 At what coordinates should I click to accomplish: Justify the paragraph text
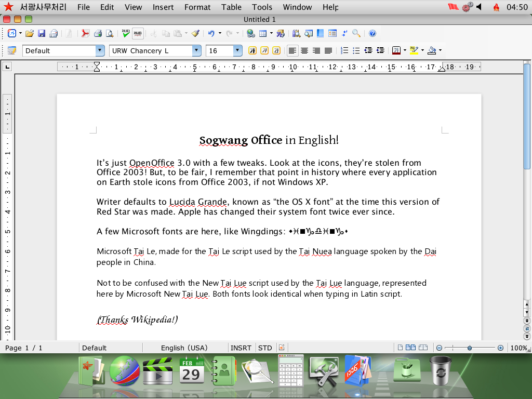coord(328,50)
